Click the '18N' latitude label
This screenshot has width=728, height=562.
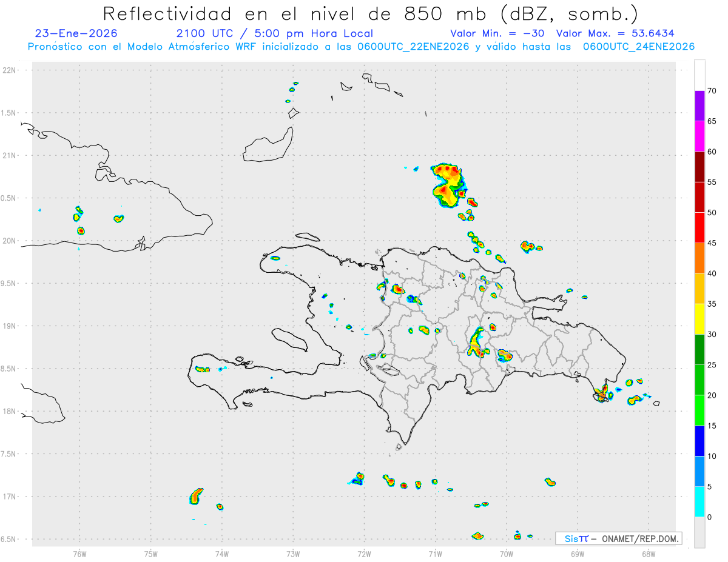point(10,412)
